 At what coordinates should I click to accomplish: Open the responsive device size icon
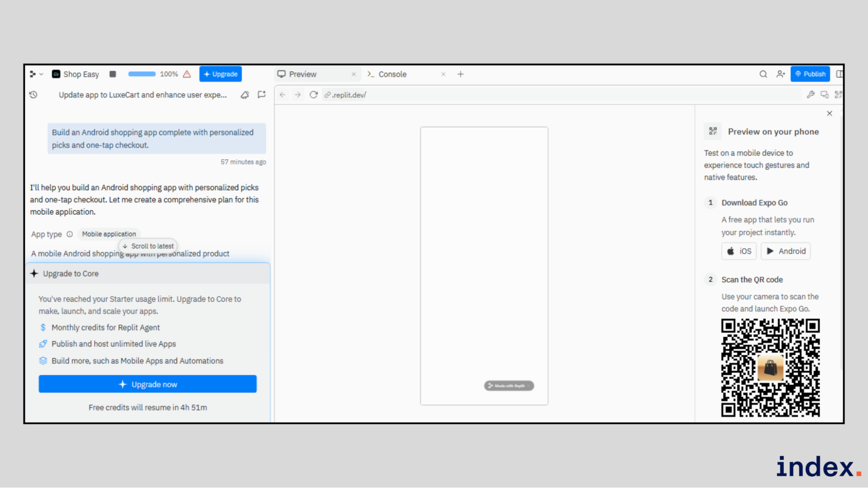(825, 95)
